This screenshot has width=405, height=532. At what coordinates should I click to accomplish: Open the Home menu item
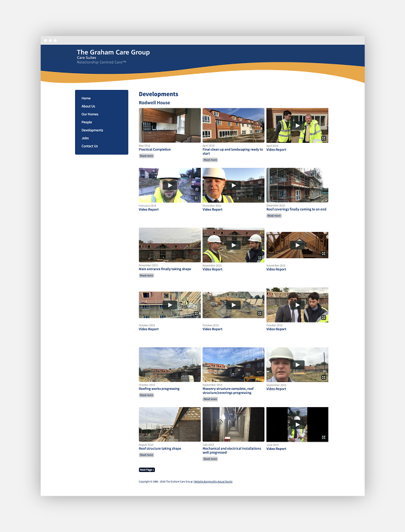86,98
